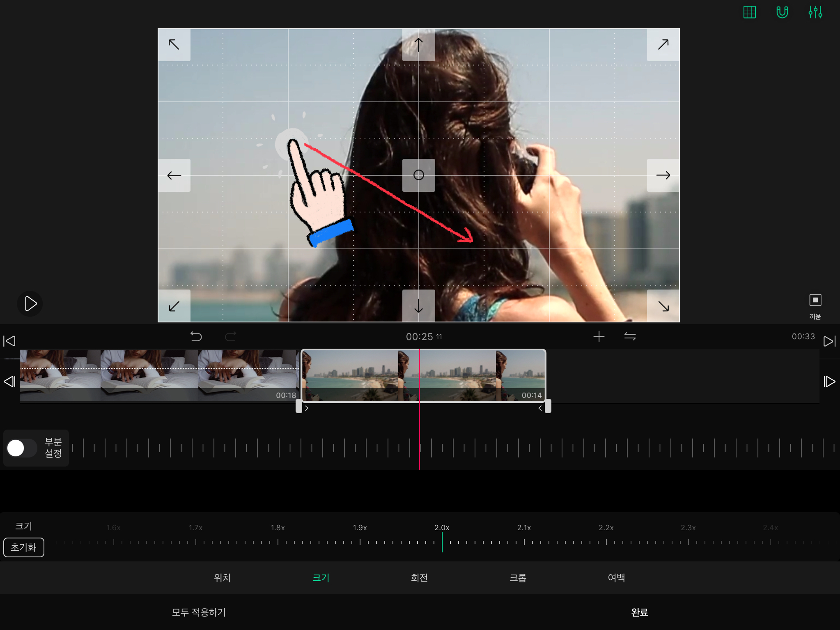Screen dimensions: 840x630
Task: Tap the undo arrow icon
Action: [196, 337]
